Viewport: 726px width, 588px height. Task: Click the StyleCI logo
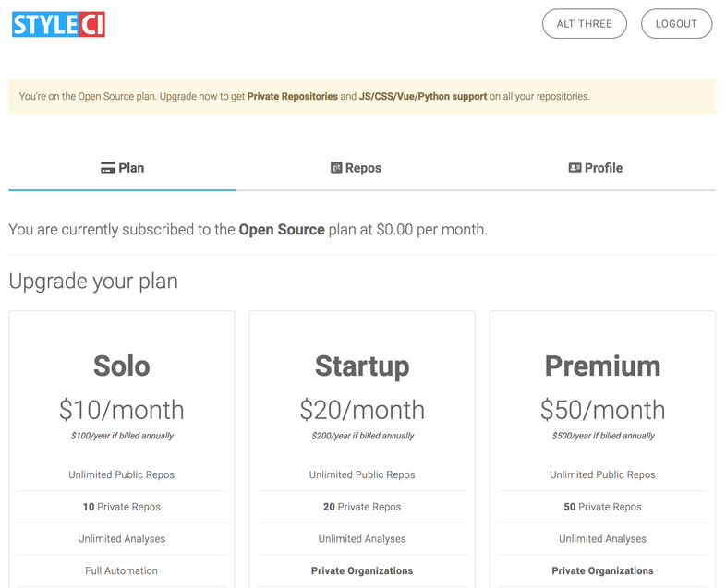(x=59, y=24)
